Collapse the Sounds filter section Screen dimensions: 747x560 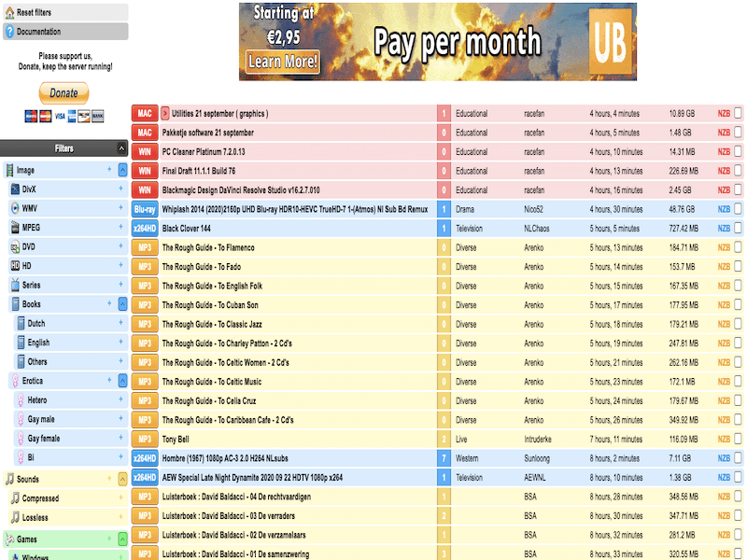pos(121,479)
